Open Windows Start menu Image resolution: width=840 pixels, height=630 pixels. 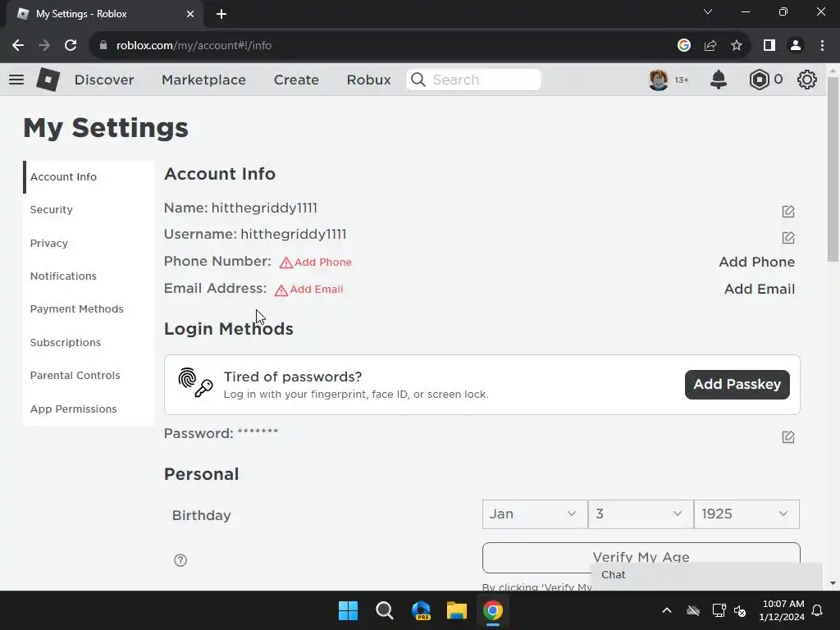(348, 610)
